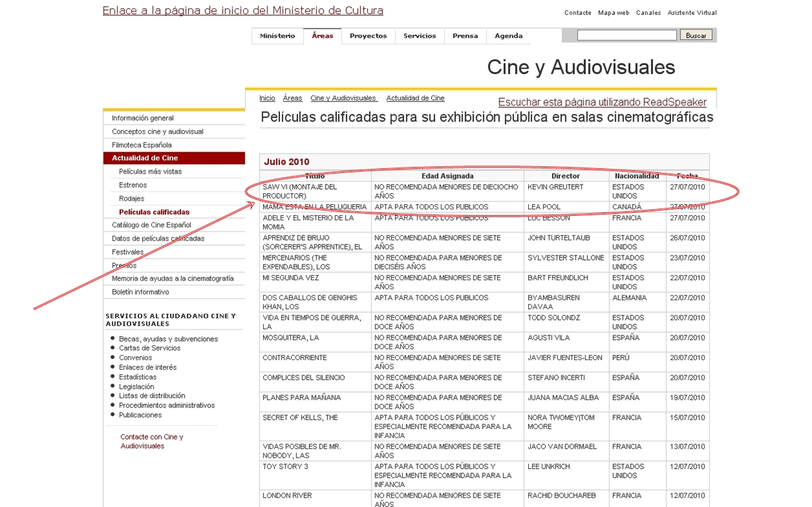Select the MOSQUITERA, LA title cell
Screen dimensions: 812x507
coord(315,342)
